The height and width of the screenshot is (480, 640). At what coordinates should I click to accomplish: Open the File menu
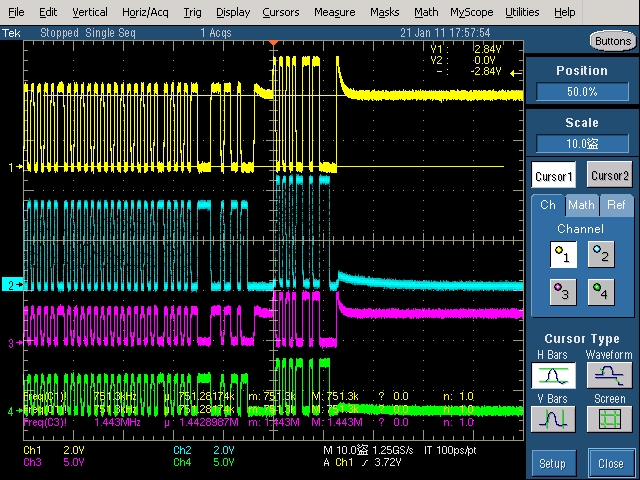click(x=16, y=12)
